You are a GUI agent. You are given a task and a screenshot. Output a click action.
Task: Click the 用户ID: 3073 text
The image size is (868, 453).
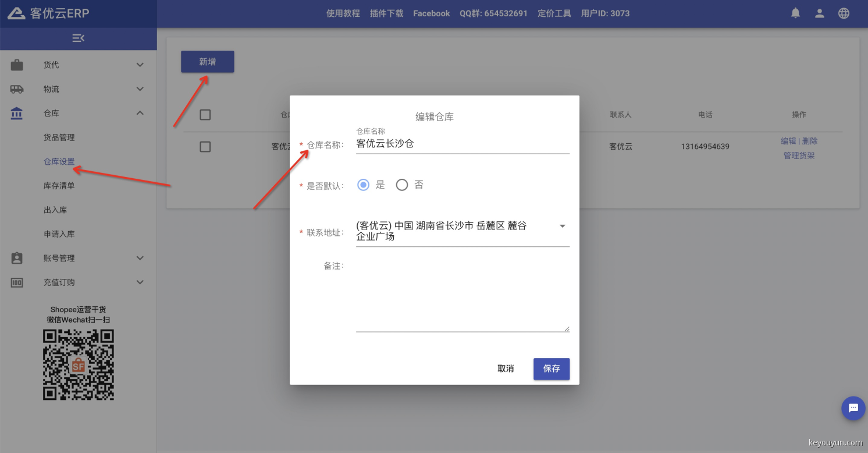tap(606, 13)
